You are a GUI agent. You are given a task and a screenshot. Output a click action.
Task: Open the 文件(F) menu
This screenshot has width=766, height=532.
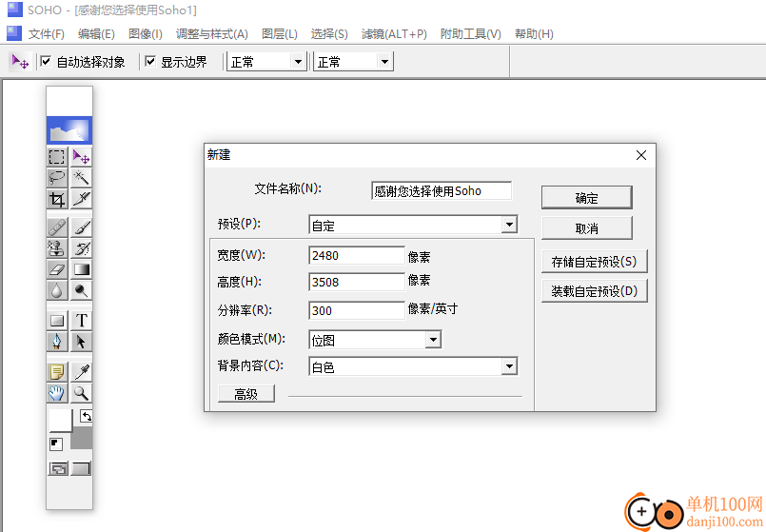tap(46, 33)
